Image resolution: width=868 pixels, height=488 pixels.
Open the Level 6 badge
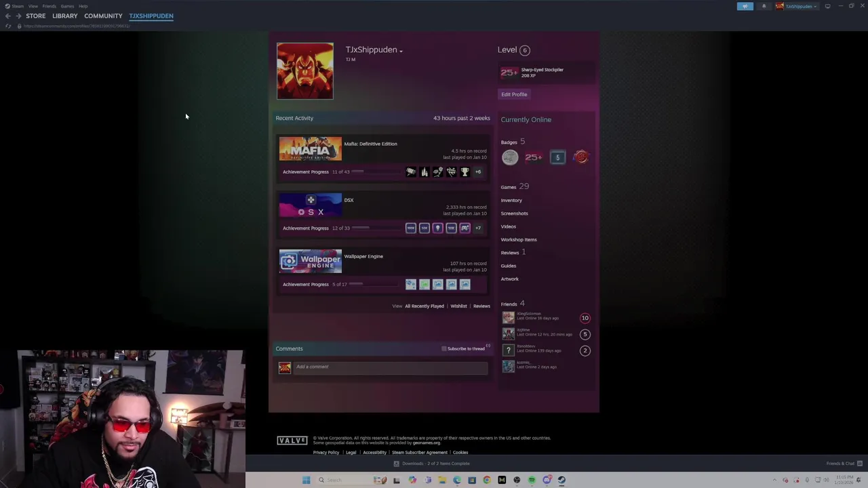click(x=524, y=50)
